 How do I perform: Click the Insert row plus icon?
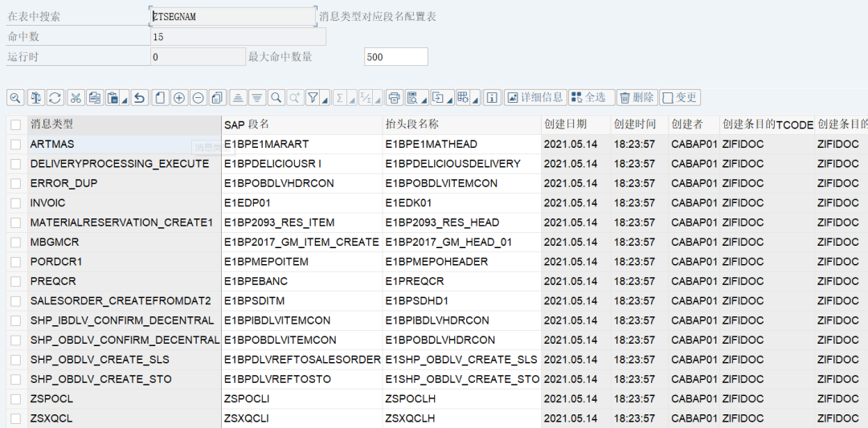pyautogui.click(x=178, y=98)
